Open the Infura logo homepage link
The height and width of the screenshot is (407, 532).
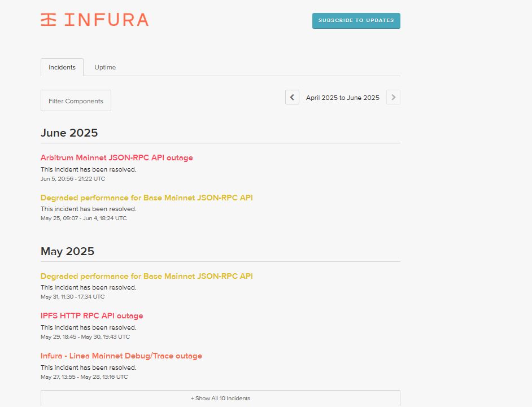tap(95, 20)
